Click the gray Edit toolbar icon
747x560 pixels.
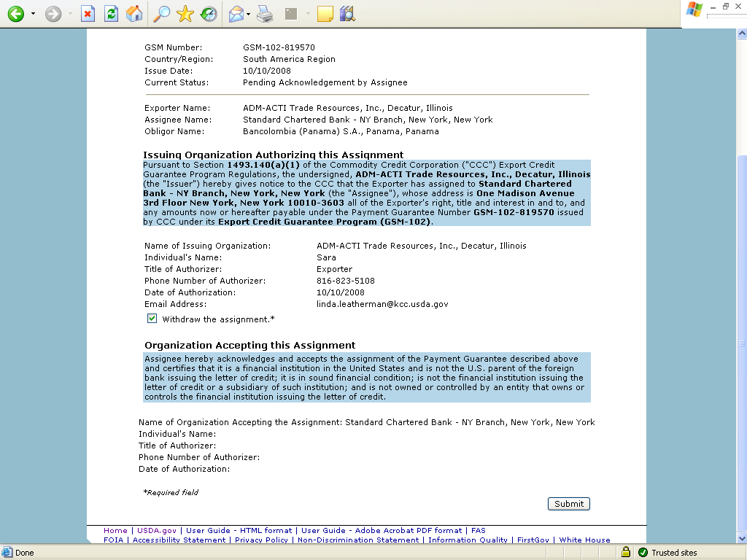point(291,14)
